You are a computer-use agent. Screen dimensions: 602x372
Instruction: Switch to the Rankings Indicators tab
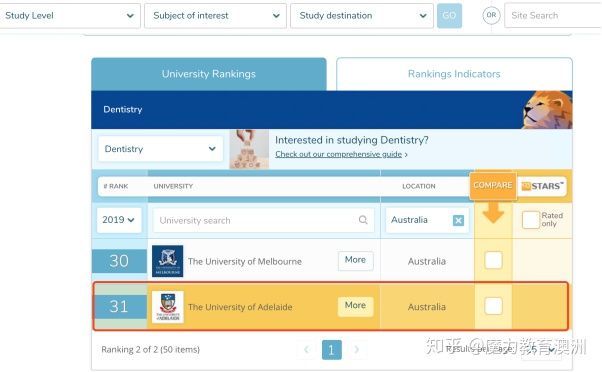click(x=454, y=74)
